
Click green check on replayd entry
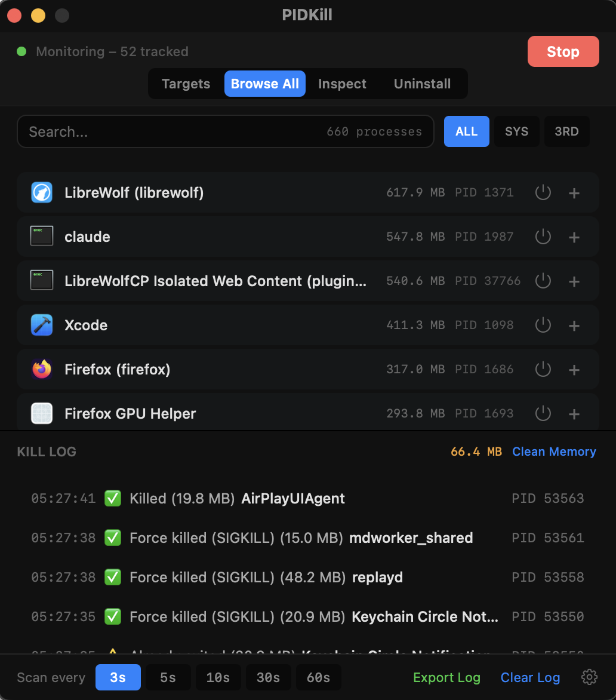tap(113, 577)
